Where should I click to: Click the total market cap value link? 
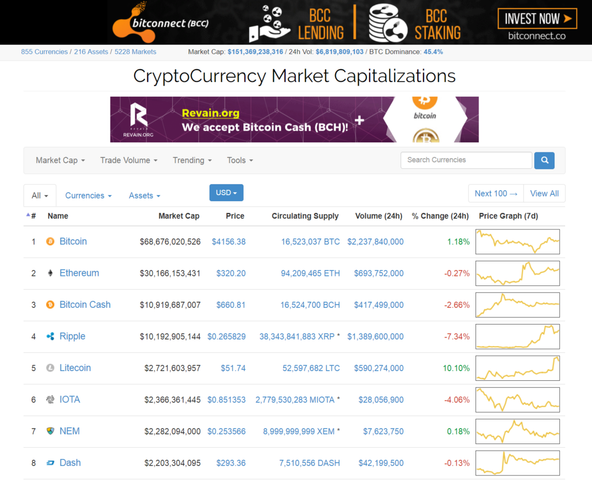tap(255, 52)
